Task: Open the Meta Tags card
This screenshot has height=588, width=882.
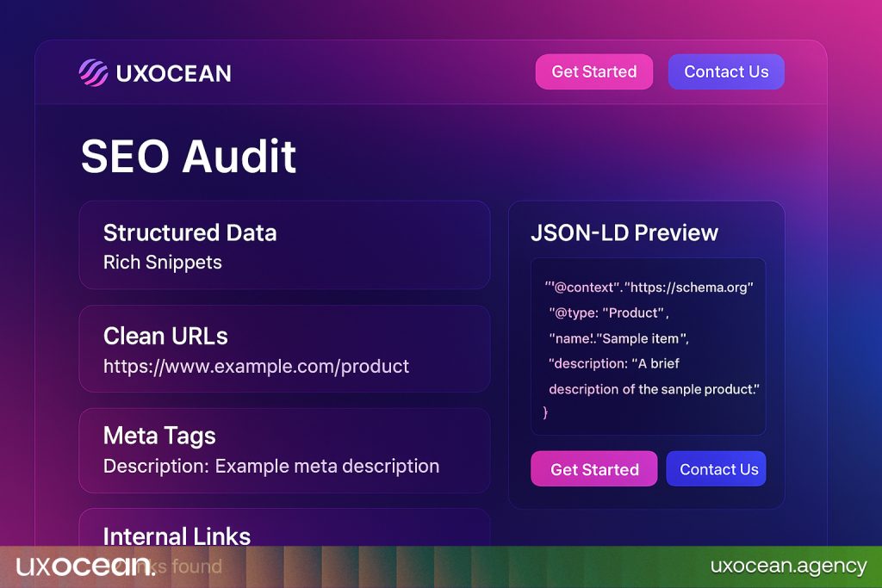Action: tap(284, 451)
